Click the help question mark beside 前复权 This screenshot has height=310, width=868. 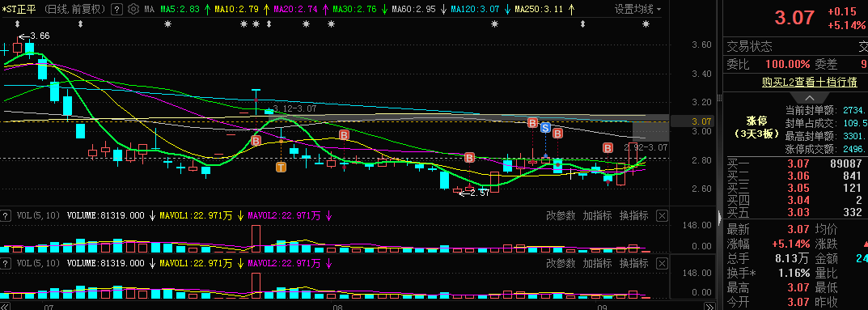(x=116, y=10)
